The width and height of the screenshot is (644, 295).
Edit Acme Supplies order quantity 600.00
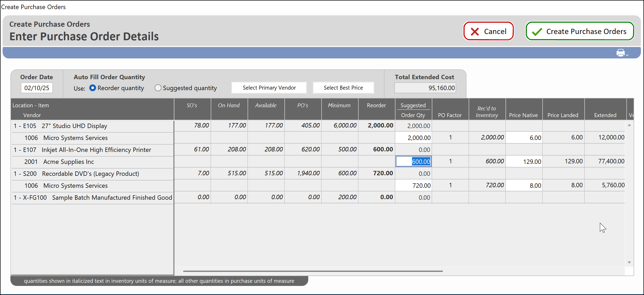click(414, 162)
